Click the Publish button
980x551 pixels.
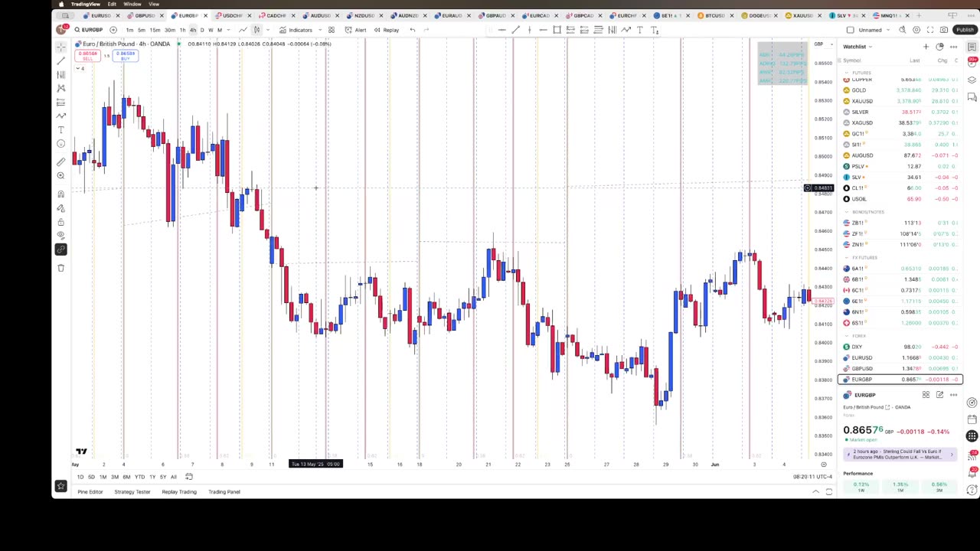click(x=964, y=30)
